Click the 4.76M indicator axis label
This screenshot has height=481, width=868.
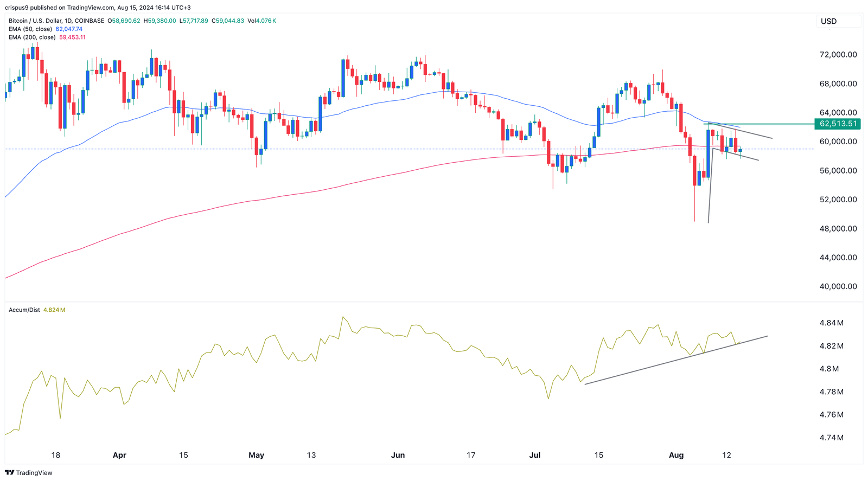coord(832,415)
